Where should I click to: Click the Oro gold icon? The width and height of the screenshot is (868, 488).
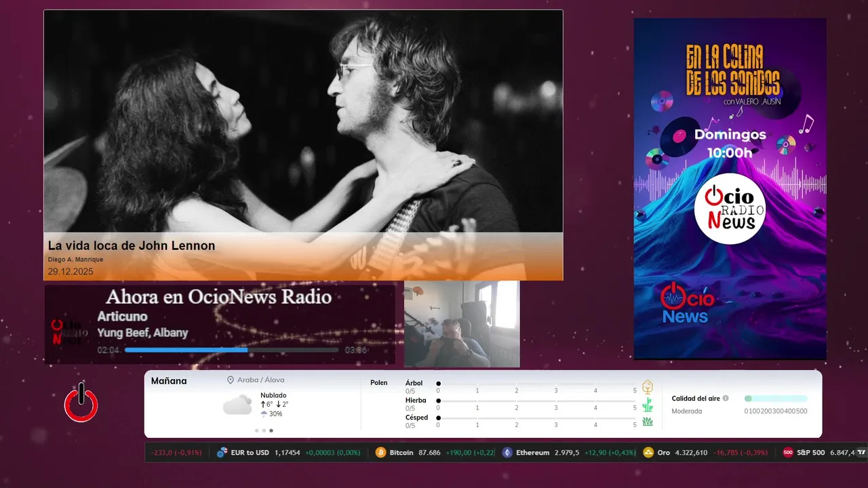coord(648,453)
